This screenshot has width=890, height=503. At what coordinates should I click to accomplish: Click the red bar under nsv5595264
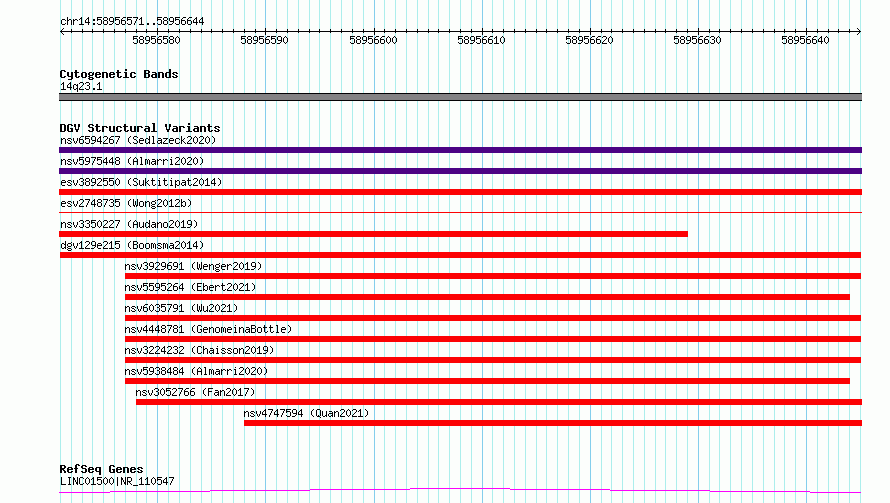tap(487, 297)
